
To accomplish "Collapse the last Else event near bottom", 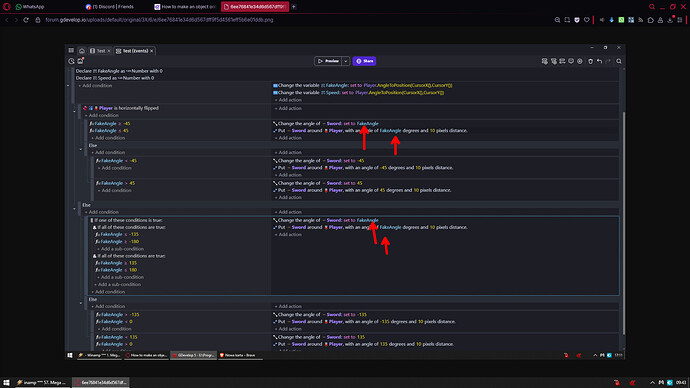I will (x=81, y=303).
